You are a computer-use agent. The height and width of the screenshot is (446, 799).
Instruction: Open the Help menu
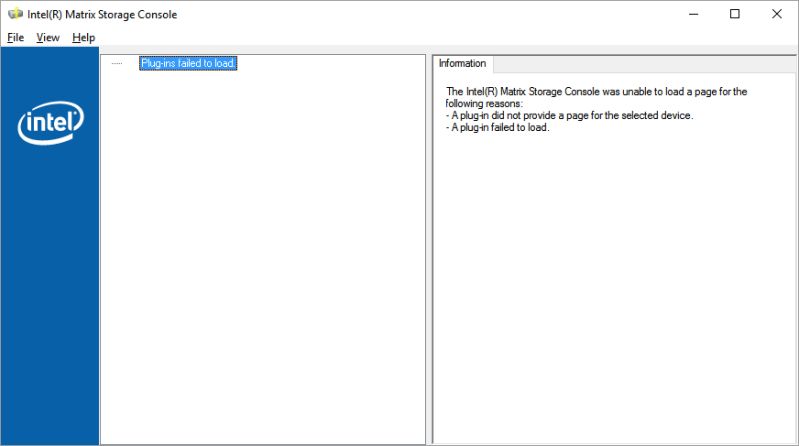tap(84, 38)
